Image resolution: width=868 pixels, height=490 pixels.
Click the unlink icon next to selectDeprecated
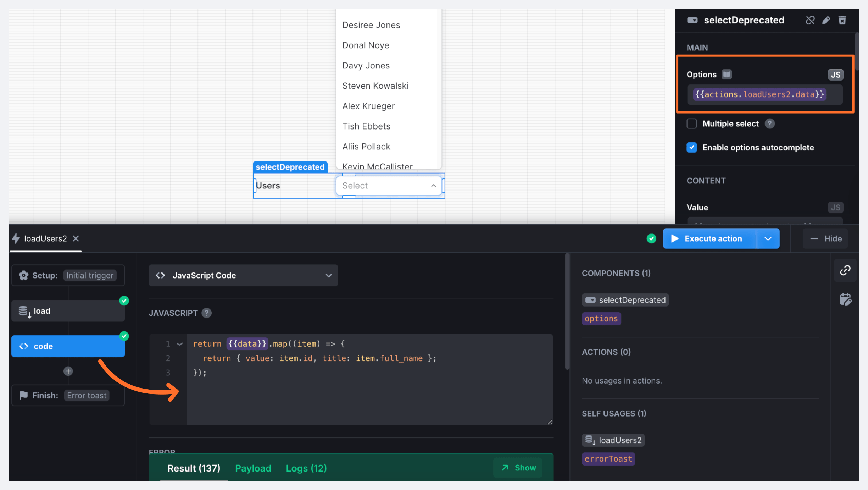[810, 20]
